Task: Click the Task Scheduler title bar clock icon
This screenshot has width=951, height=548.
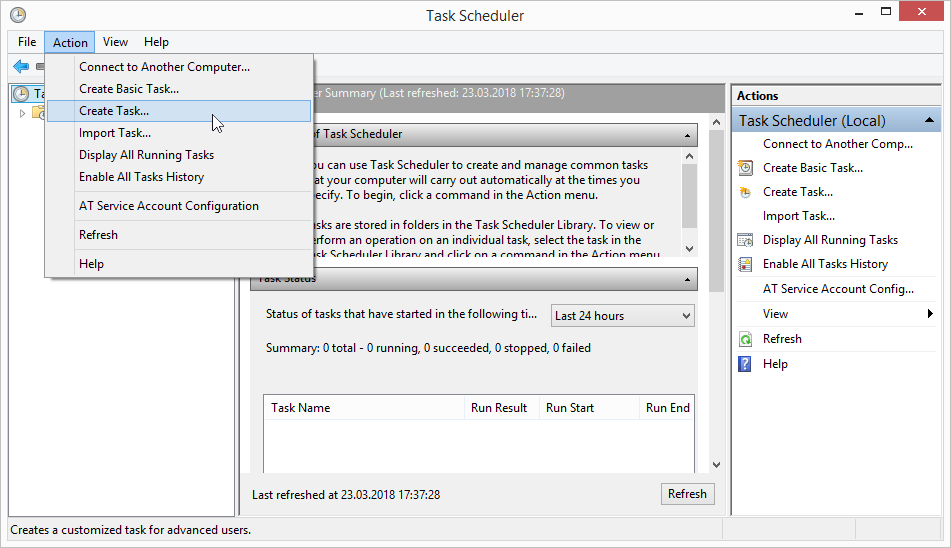Action: coord(18,15)
